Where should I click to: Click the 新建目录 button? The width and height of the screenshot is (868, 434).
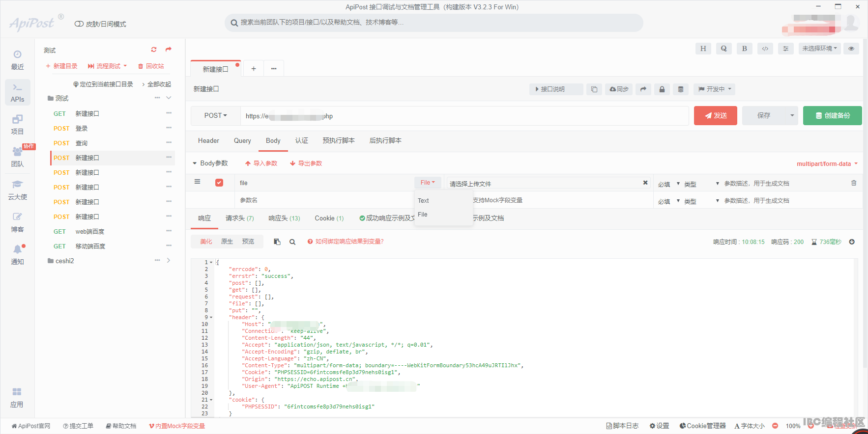point(61,66)
